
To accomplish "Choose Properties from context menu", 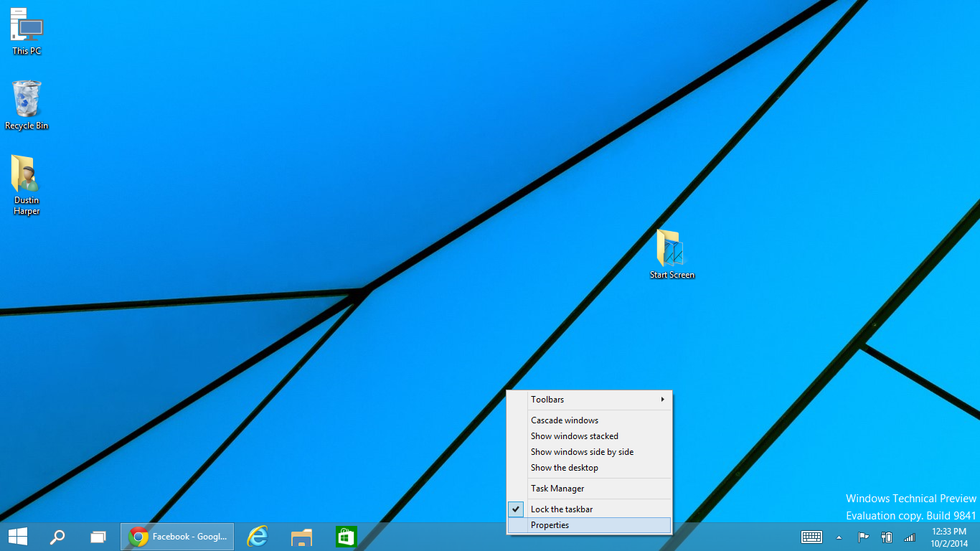I will (x=550, y=525).
